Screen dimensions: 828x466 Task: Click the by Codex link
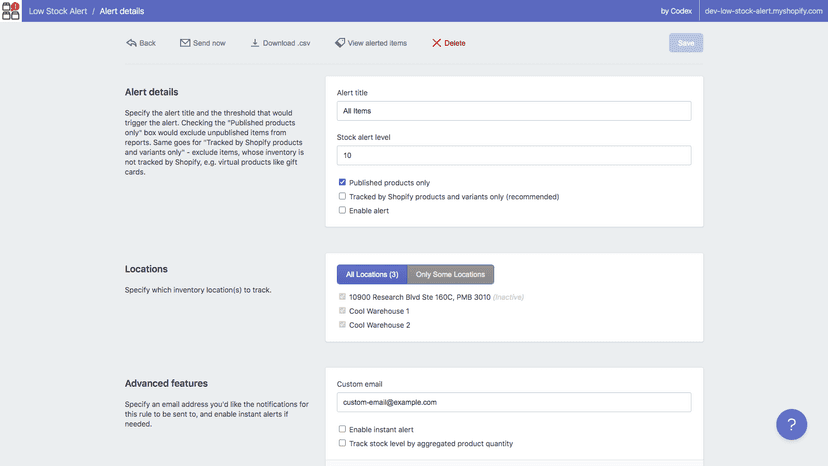coord(676,11)
